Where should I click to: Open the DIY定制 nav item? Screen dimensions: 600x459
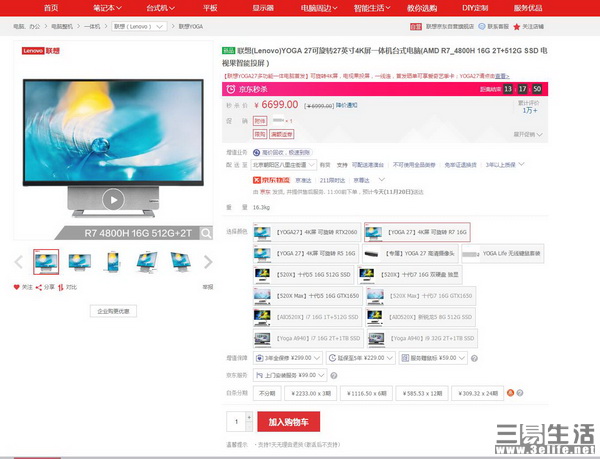(x=475, y=8)
